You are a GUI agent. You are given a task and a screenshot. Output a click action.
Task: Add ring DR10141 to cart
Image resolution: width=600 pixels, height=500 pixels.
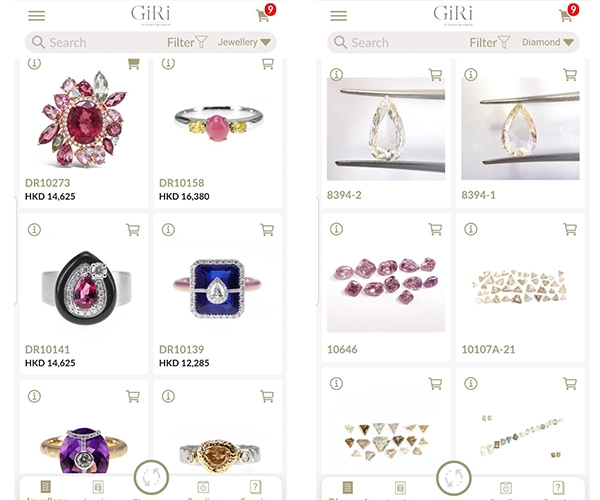[133, 230]
